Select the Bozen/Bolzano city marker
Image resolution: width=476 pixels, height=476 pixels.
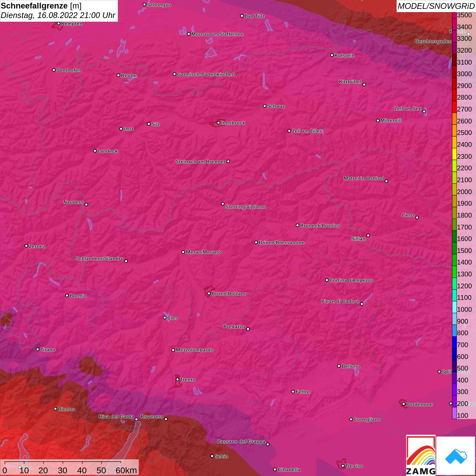point(209,293)
